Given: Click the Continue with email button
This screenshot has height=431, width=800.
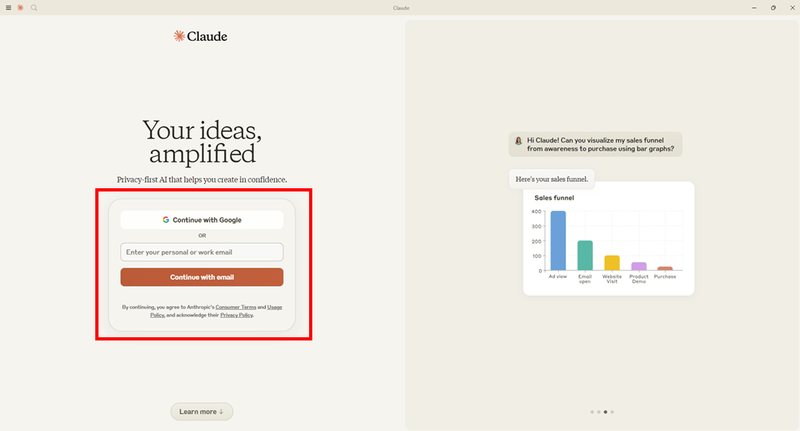Looking at the screenshot, I should [x=202, y=277].
